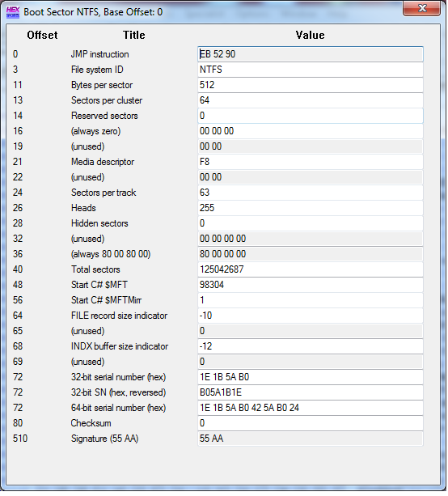The height and width of the screenshot is (496, 448).
Task: Click the '32-bit SN (hex, reversed)' label
Action: point(118,392)
